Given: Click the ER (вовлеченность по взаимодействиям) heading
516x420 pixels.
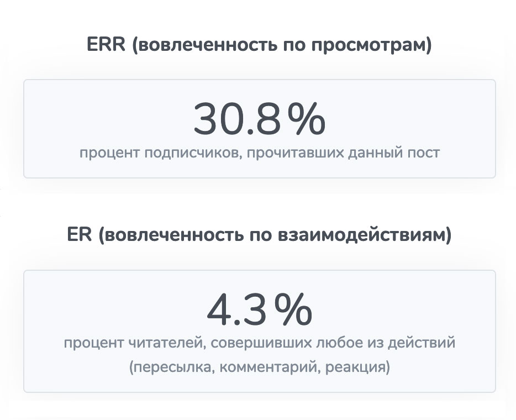Looking at the screenshot, I should coord(259,236).
